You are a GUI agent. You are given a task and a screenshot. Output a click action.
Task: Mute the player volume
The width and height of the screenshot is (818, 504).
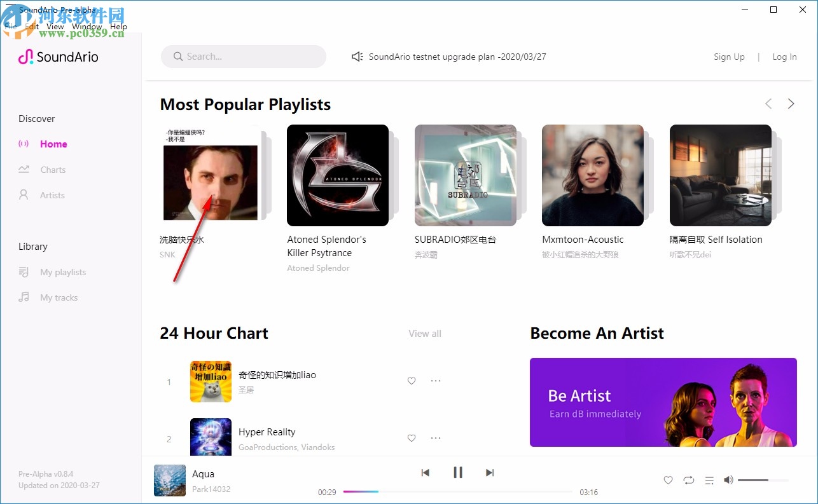click(x=728, y=480)
